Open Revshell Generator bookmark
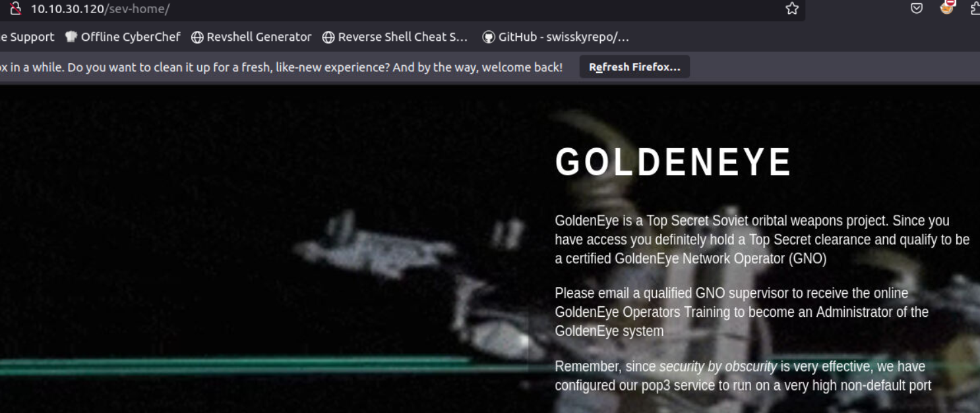This screenshot has height=413, width=980. pos(251,37)
